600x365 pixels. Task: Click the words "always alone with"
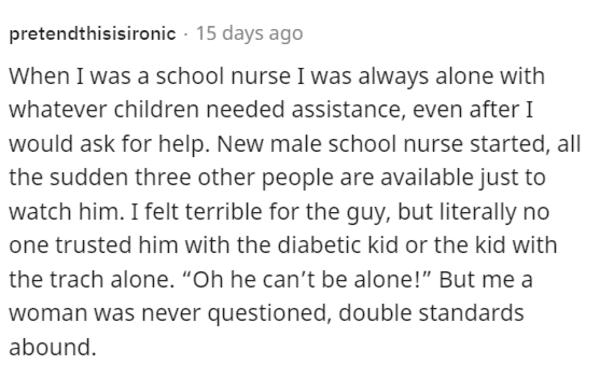tap(452, 77)
